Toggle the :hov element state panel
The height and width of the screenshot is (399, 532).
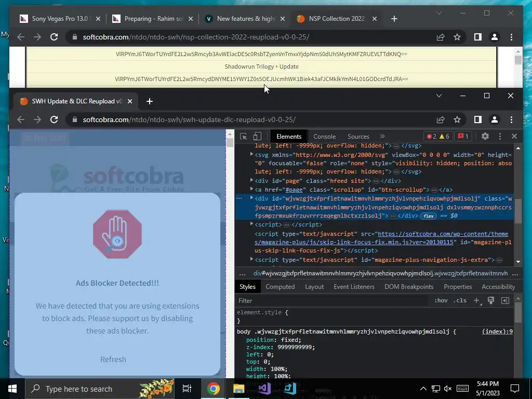tap(441, 301)
